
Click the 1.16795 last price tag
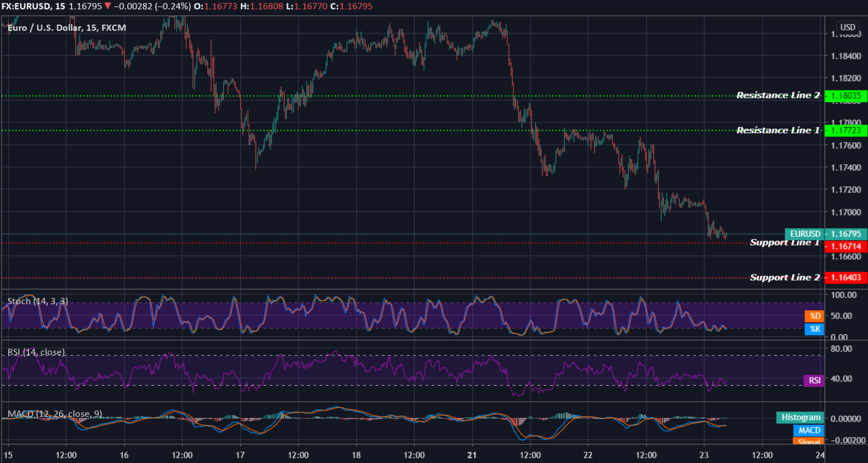point(846,234)
